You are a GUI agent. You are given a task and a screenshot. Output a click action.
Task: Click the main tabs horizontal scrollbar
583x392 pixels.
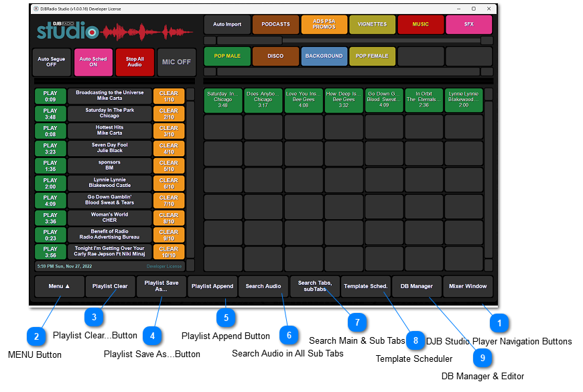[348, 40]
